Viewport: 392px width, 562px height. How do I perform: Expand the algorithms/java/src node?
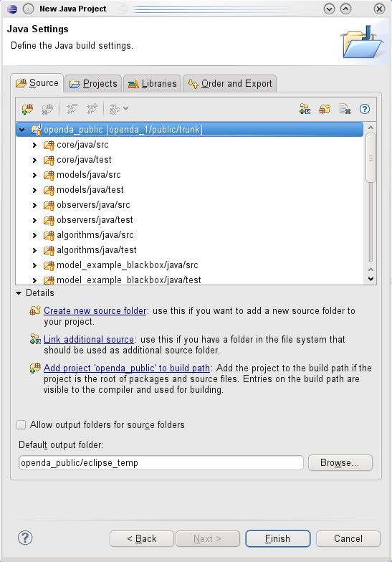34,235
